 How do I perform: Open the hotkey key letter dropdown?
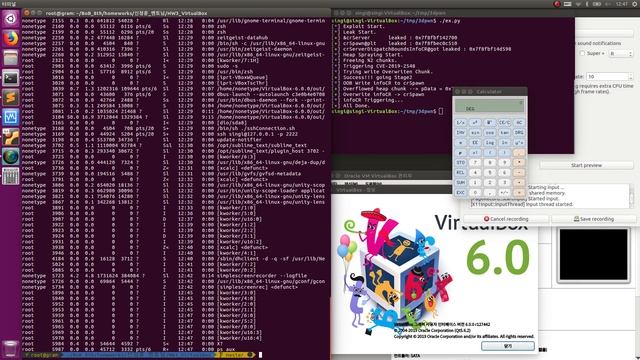[x=621, y=53]
